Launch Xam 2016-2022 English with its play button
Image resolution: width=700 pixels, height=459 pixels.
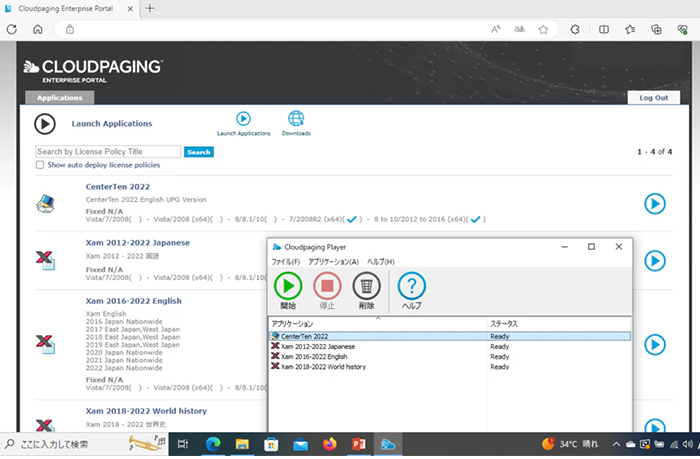tap(655, 345)
